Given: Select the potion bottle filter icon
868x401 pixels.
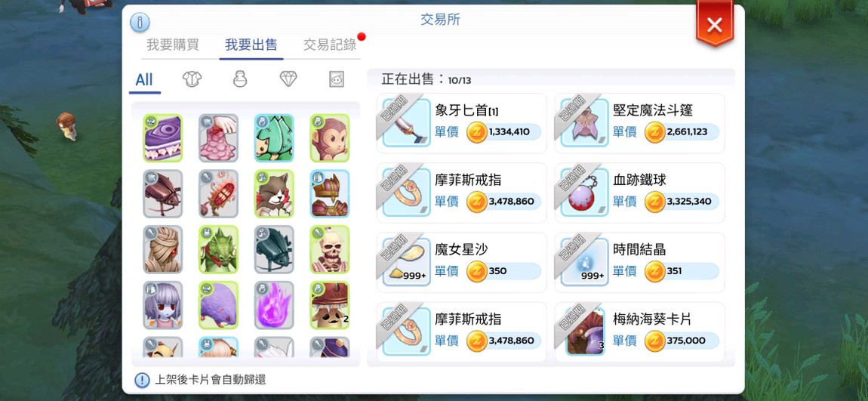Looking at the screenshot, I should (x=240, y=79).
